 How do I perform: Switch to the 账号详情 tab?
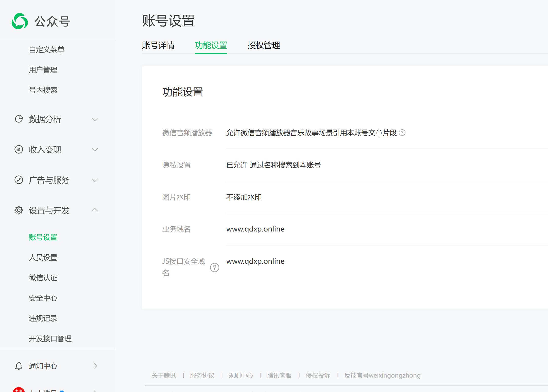(158, 45)
